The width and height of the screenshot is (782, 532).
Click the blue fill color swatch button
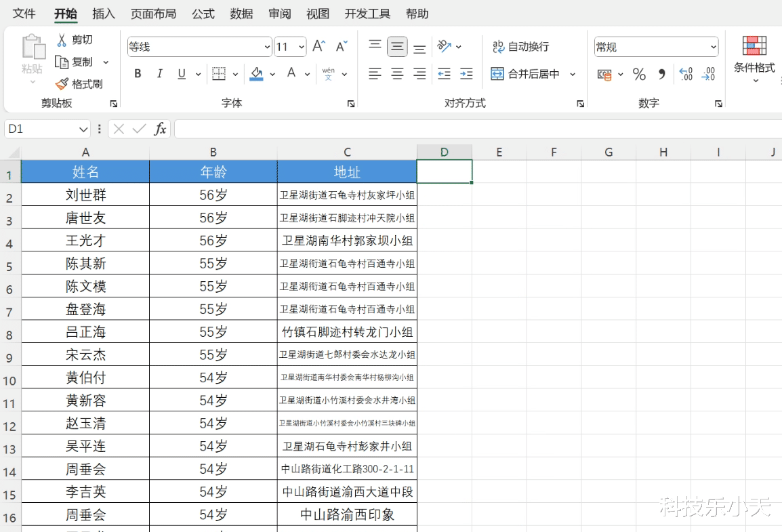point(256,75)
